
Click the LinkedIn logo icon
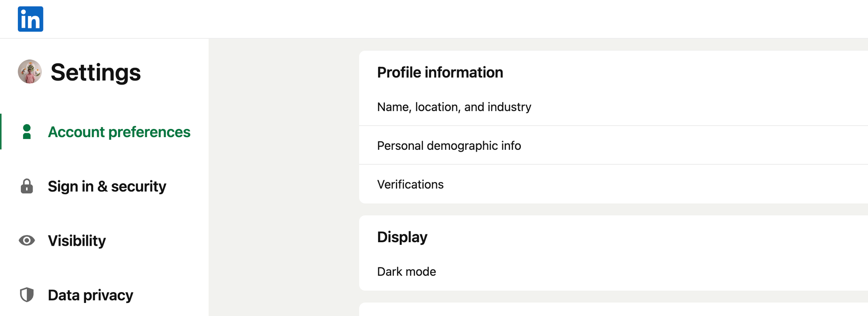click(x=30, y=19)
